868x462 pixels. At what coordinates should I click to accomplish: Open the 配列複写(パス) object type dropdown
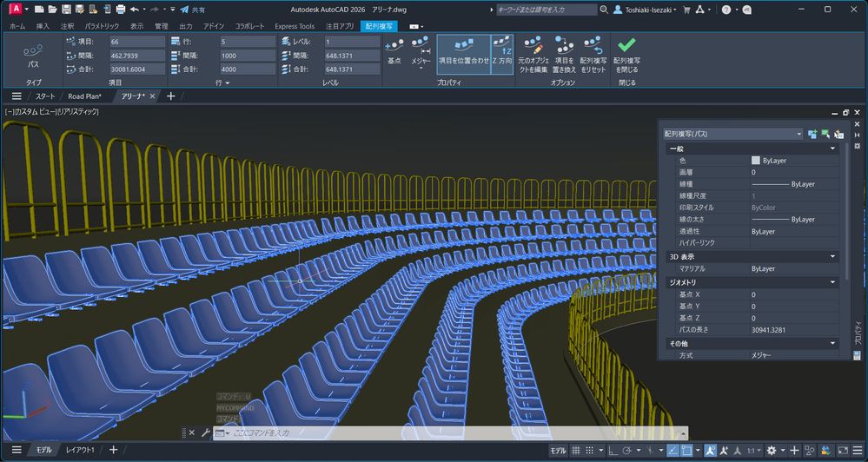tap(733, 134)
